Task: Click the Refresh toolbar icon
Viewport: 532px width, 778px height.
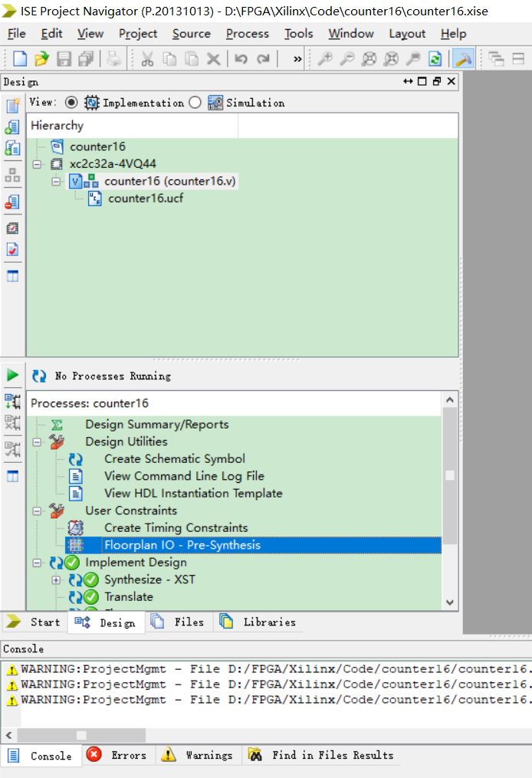Action: pos(435,58)
